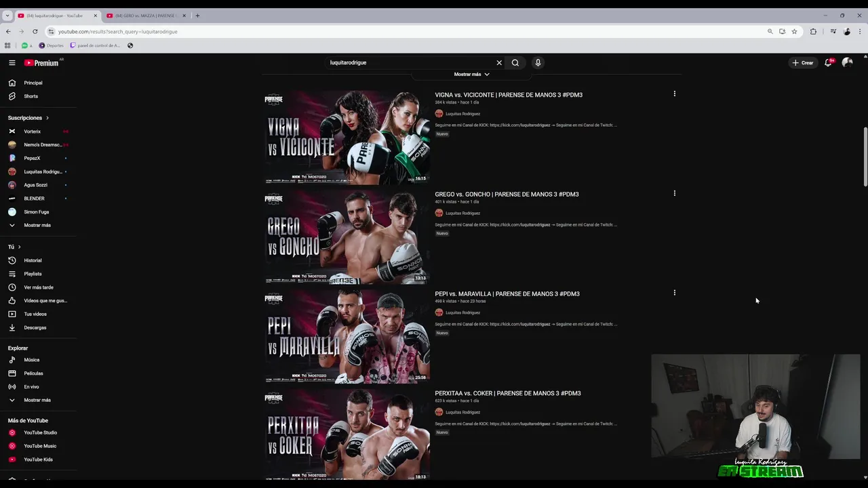Click the address bar URL
The height and width of the screenshot is (488, 868).
click(118, 31)
